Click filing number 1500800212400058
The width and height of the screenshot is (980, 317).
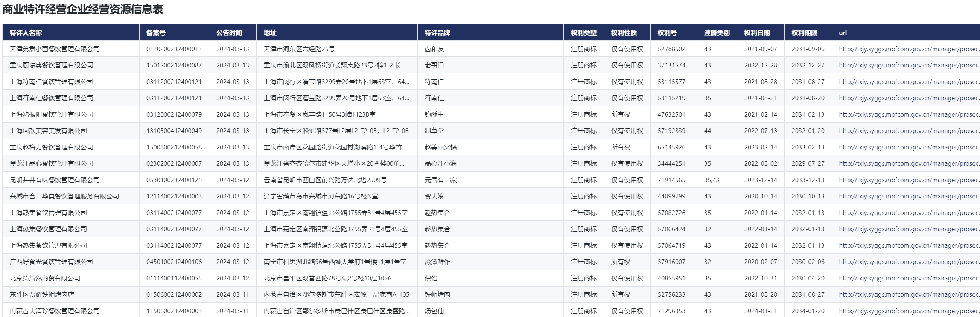click(x=174, y=147)
